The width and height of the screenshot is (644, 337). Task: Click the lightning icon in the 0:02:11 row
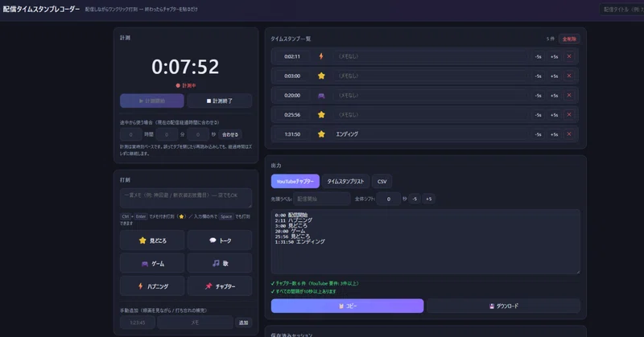point(321,56)
